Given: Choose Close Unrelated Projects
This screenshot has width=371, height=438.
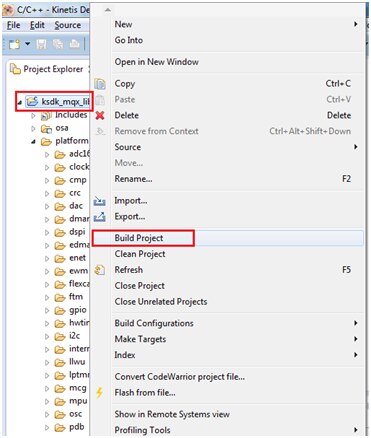Looking at the screenshot, I should pos(227,302).
